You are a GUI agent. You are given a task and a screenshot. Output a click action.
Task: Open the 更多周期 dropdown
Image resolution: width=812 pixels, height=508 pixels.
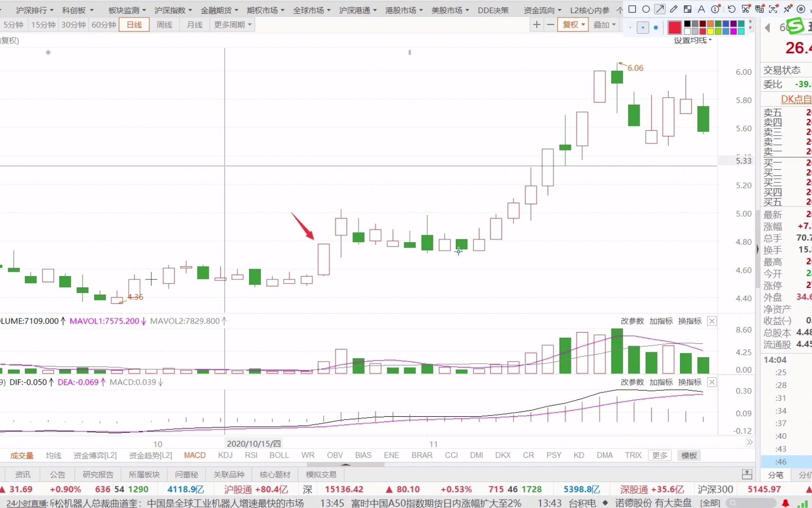(233, 24)
